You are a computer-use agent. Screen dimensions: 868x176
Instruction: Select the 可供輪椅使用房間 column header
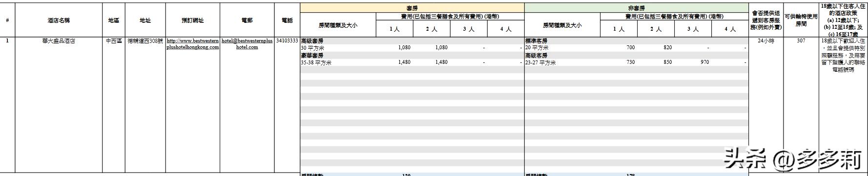pyautogui.click(x=801, y=20)
